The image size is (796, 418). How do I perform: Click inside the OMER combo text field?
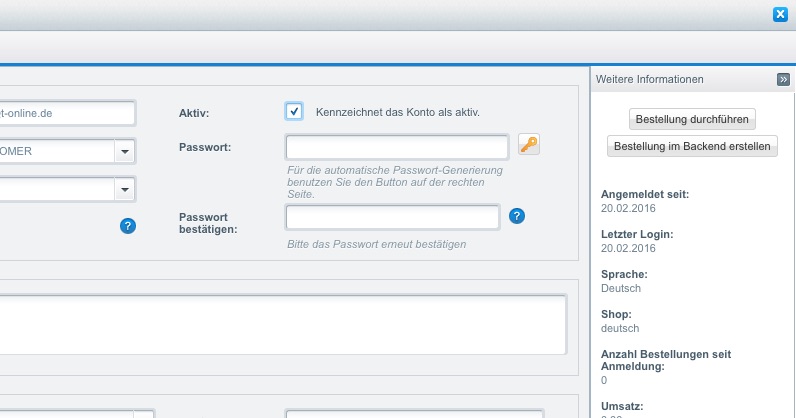[55, 151]
